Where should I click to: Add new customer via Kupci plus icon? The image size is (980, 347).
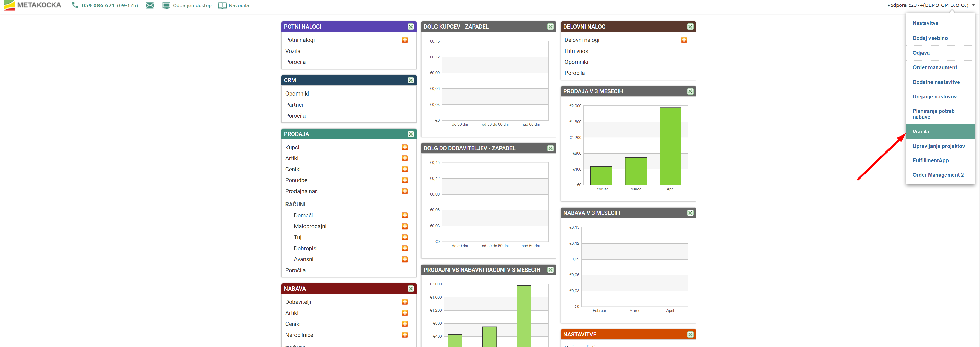(x=405, y=147)
